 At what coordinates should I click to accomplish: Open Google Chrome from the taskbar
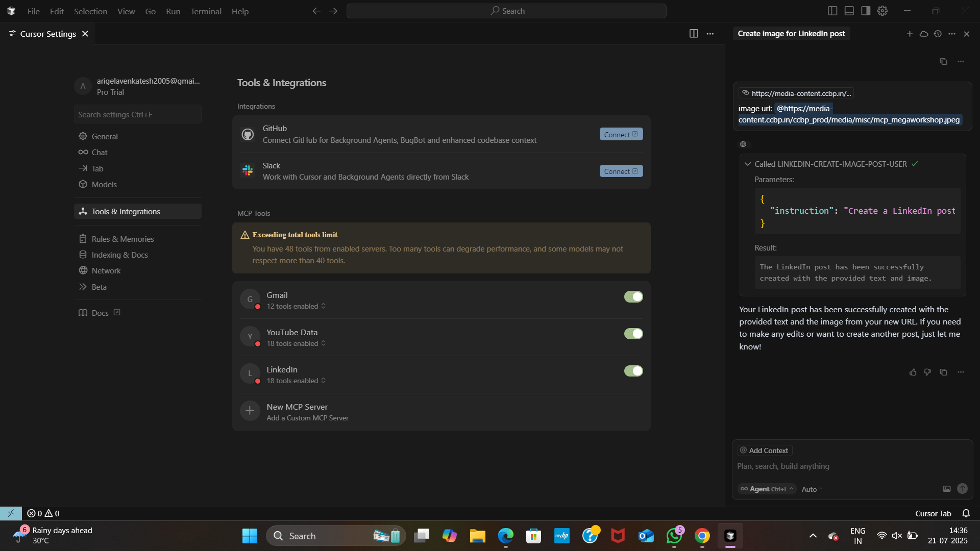(x=702, y=536)
